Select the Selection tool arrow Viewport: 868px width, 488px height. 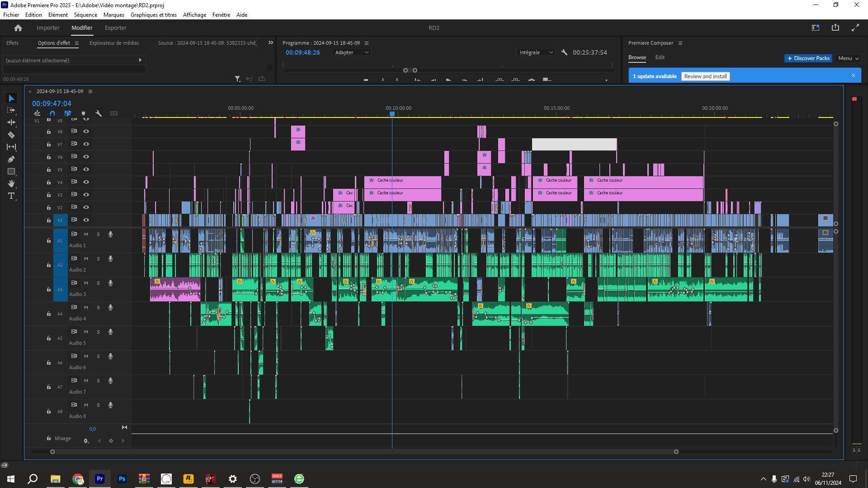tap(11, 99)
